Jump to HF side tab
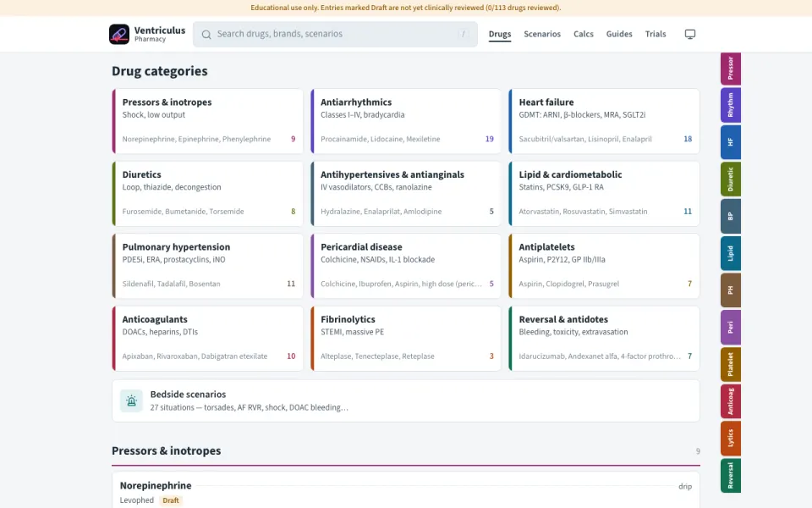The image size is (812, 508). tap(731, 142)
